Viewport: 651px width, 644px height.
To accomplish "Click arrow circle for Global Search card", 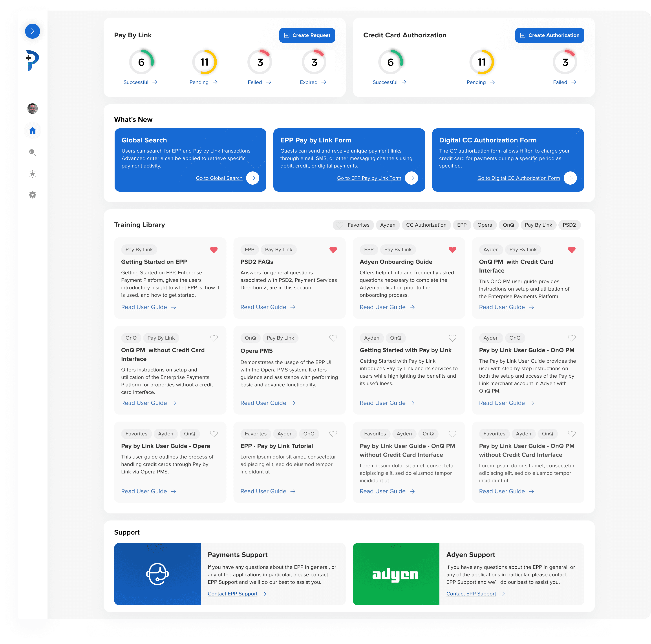I will [252, 178].
